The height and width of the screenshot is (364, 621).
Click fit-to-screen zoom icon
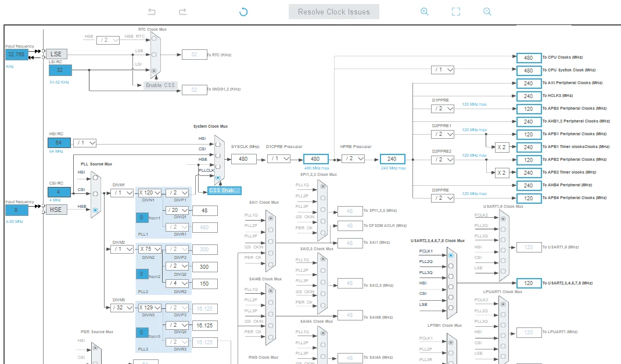pos(456,12)
